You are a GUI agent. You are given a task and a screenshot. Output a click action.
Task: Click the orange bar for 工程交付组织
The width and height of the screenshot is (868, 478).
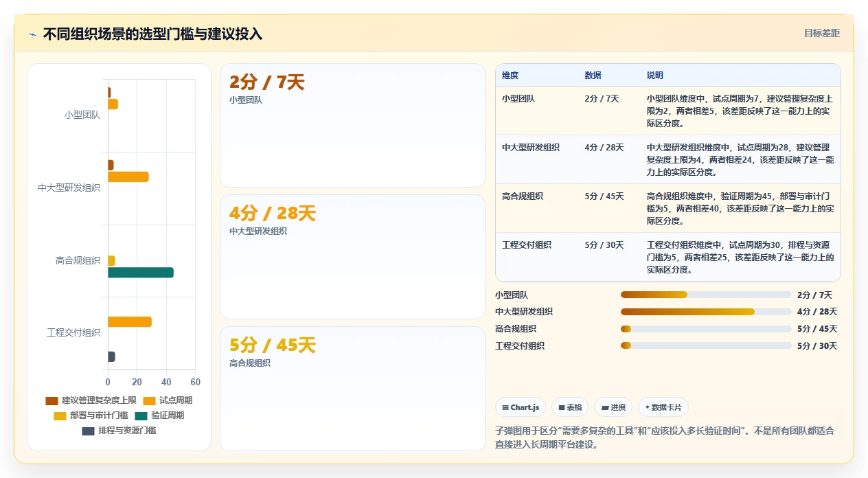coord(130,321)
